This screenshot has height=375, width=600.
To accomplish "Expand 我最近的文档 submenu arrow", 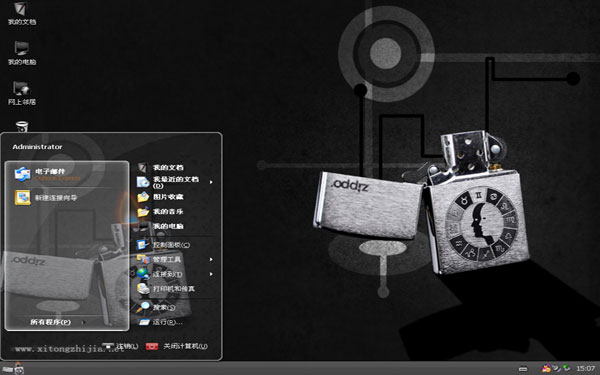I will click(x=211, y=182).
